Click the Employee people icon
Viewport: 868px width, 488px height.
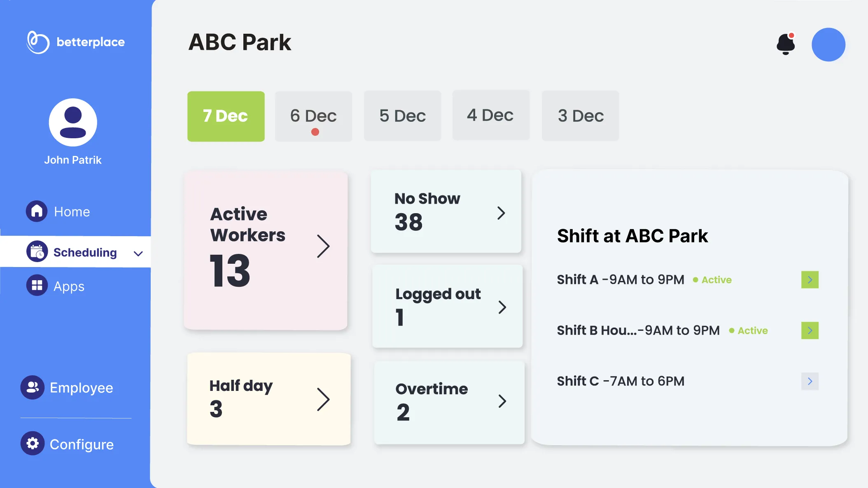tap(32, 387)
